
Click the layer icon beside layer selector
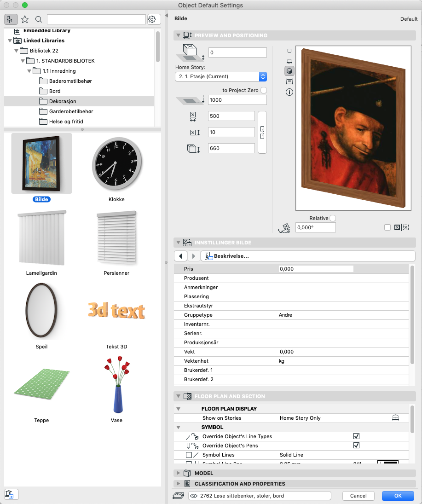click(x=179, y=496)
